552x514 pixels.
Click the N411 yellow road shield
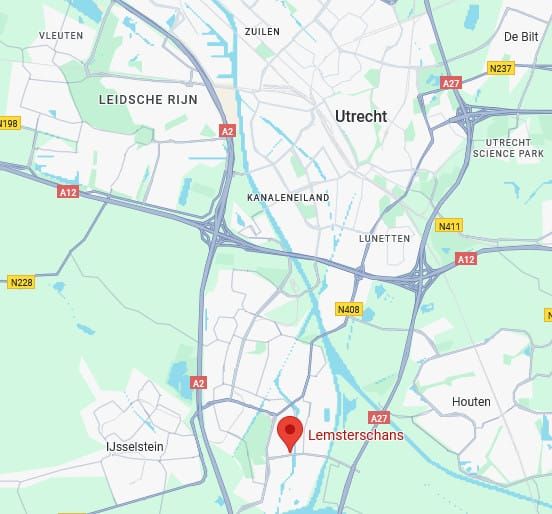[x=449, y=226]
